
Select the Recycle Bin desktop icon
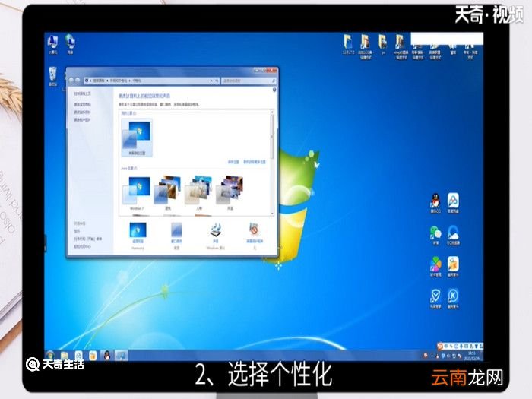click(x=52, y=76)
